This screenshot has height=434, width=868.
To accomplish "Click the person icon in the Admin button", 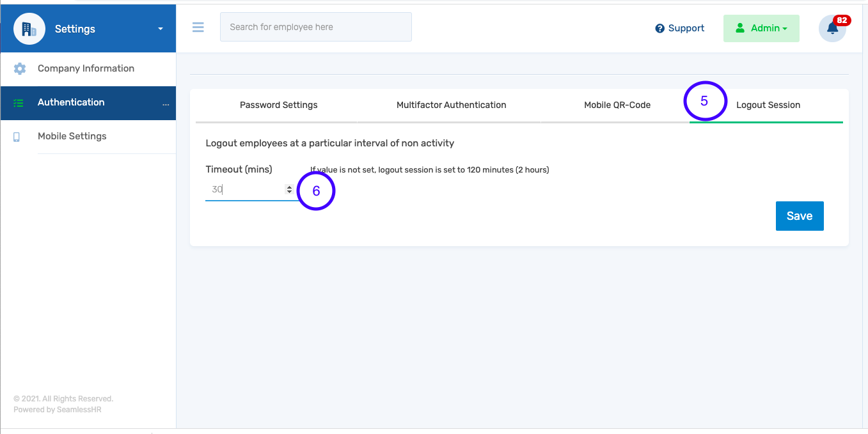I will (x=741, y=28).
